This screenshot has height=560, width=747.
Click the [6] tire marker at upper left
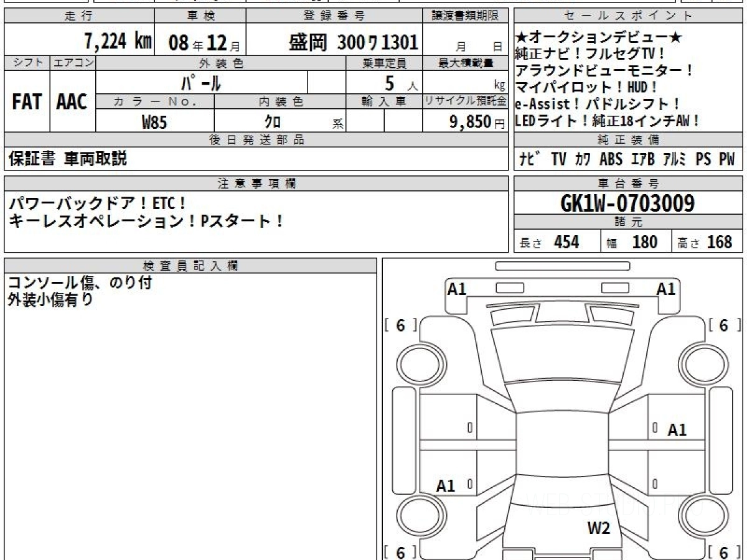400,325
